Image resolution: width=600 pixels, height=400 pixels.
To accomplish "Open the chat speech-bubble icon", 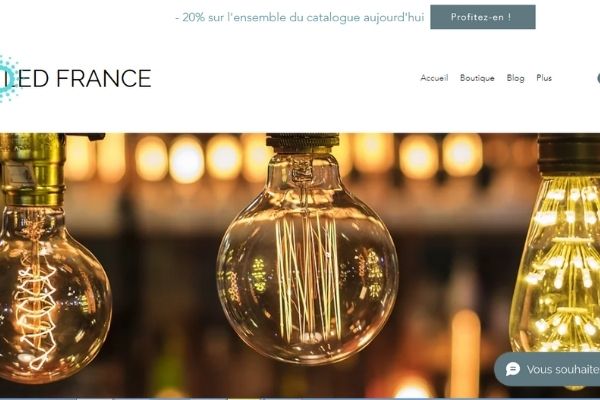I will pos(513,369).
